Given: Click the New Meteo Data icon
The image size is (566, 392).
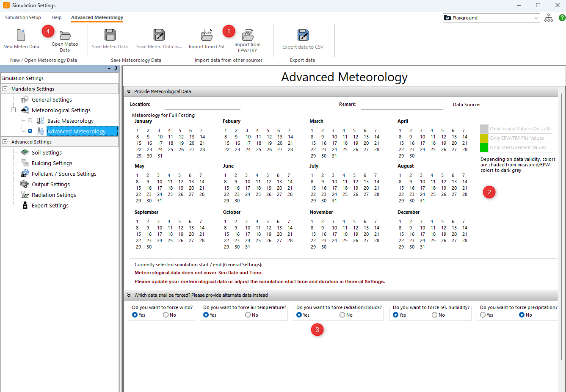Looking at the screenshot, I should pyautogui.click(x=21, y=35).
